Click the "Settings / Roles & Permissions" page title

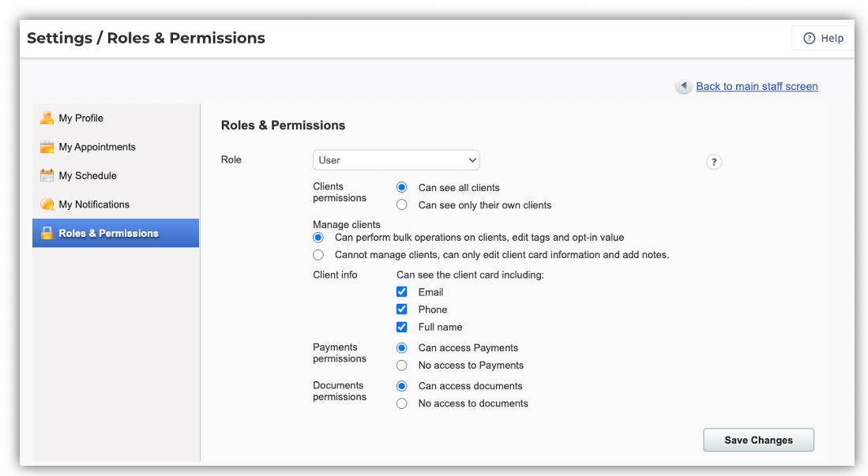[146, 38]
